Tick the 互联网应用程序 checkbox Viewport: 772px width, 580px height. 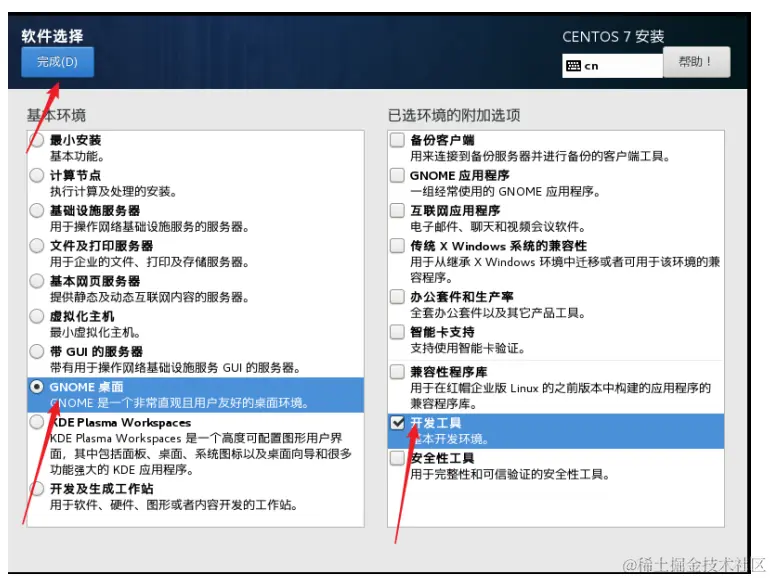pos(397,210)
